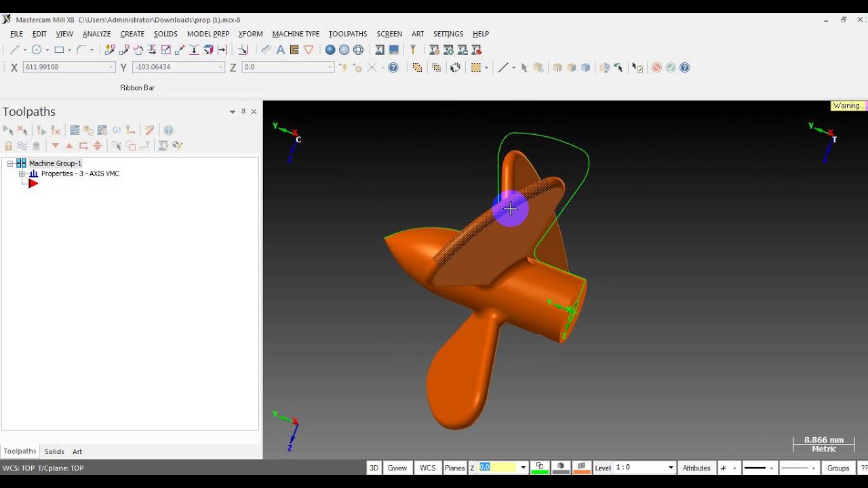Select the fillet entities tool icon

click(81, 49)
